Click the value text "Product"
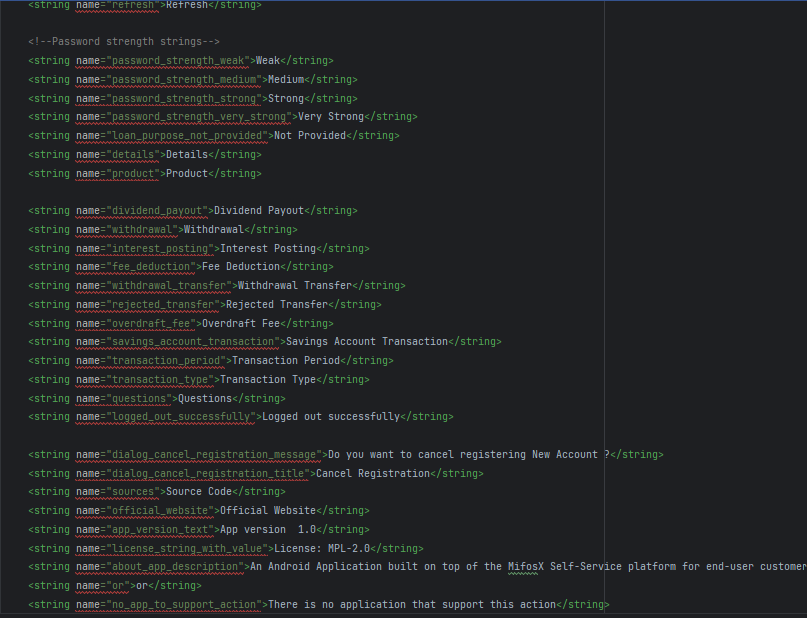The image size is (807, 618). [x=187, y=174]
